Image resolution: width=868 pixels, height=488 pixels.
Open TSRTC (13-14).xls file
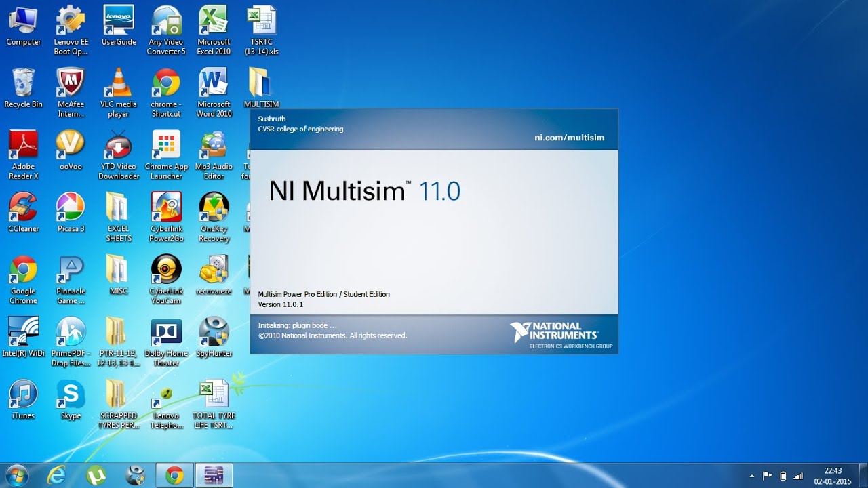262,30
